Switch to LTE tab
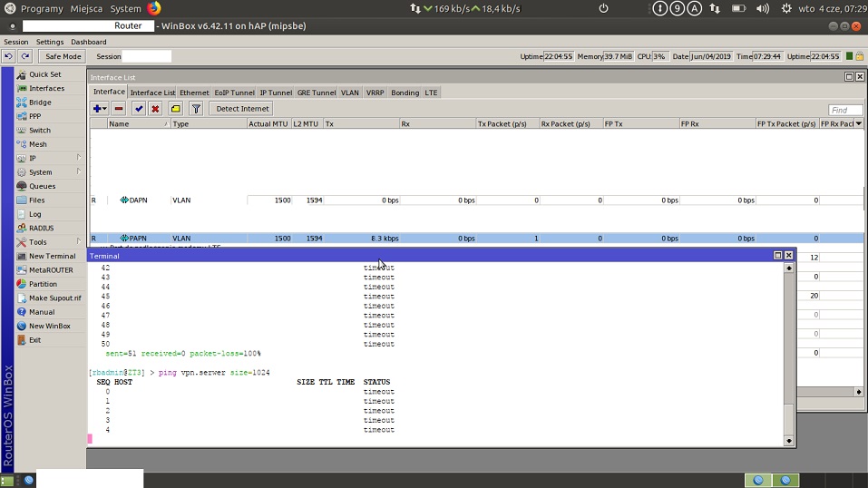 point(431,93)
